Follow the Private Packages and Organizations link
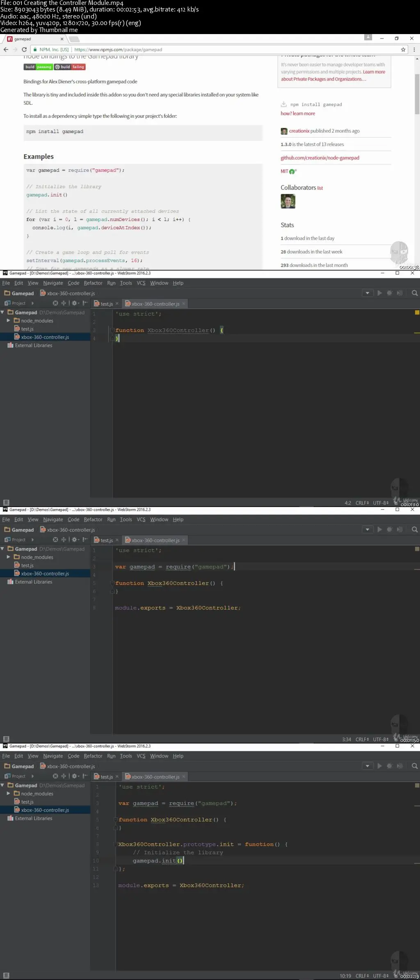The width and height of the screenshot is (420, 980). click(x=323, y=79)
